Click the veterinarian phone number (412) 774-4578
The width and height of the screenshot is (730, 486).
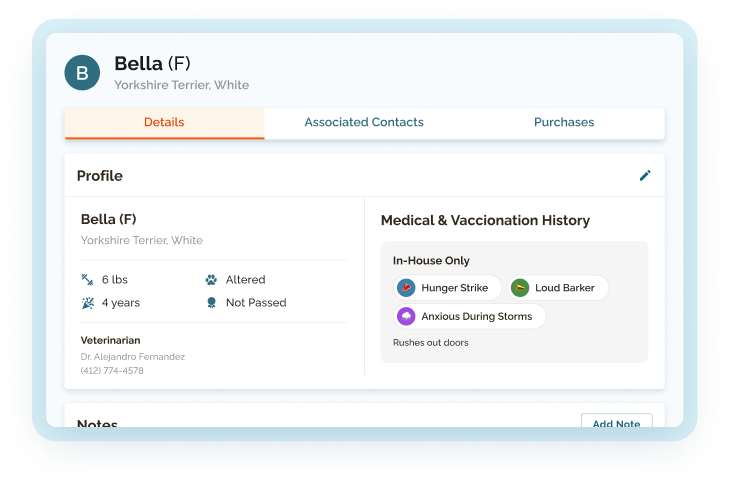click(x=112, y=371)
